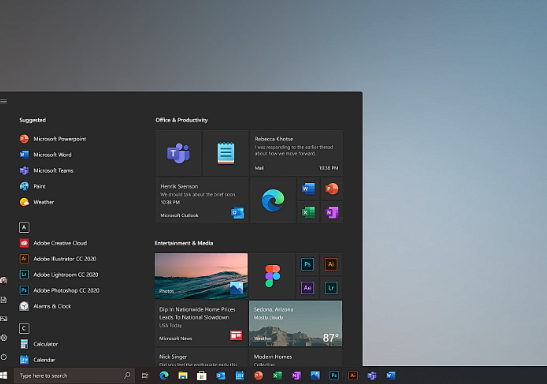The image size is (547, 384).
Task: Open Henrik Svenson Outlook tile
Action: pyautogui.click(x=202, y=200)
